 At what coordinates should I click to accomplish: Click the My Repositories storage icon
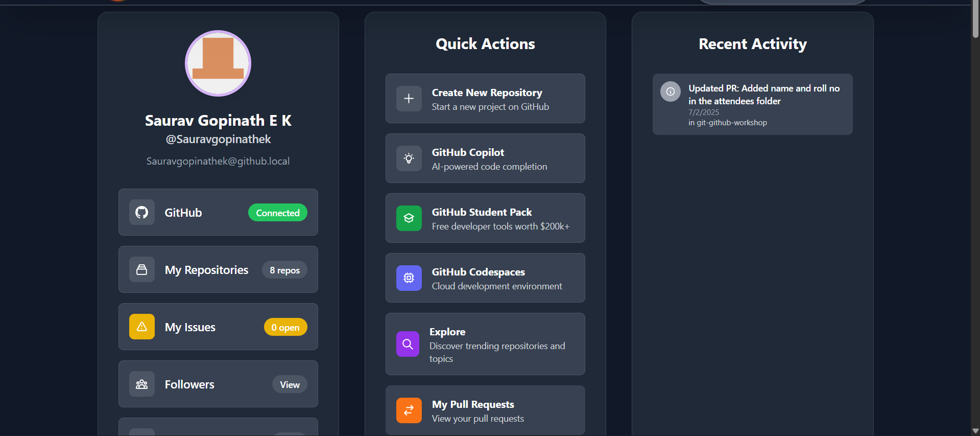coord(141,269)
